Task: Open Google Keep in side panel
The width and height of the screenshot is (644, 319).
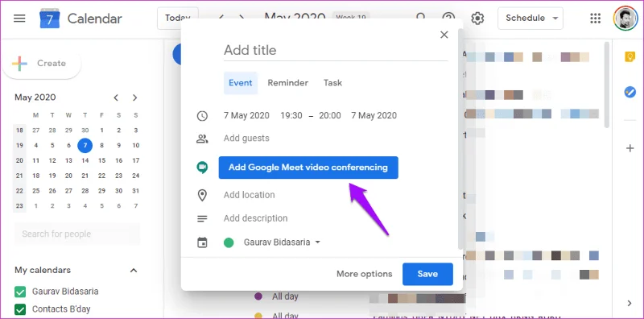Action: pyautogui.click(x=630, y=57)
